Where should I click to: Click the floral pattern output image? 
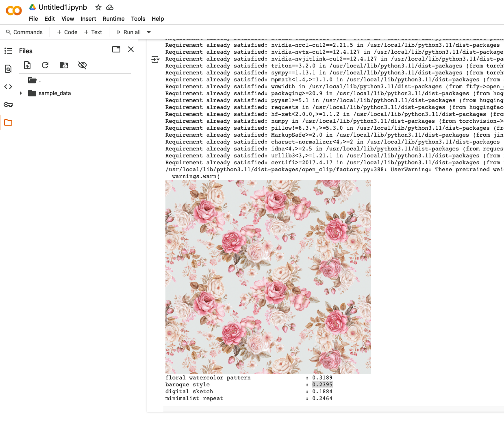(268, 277)
